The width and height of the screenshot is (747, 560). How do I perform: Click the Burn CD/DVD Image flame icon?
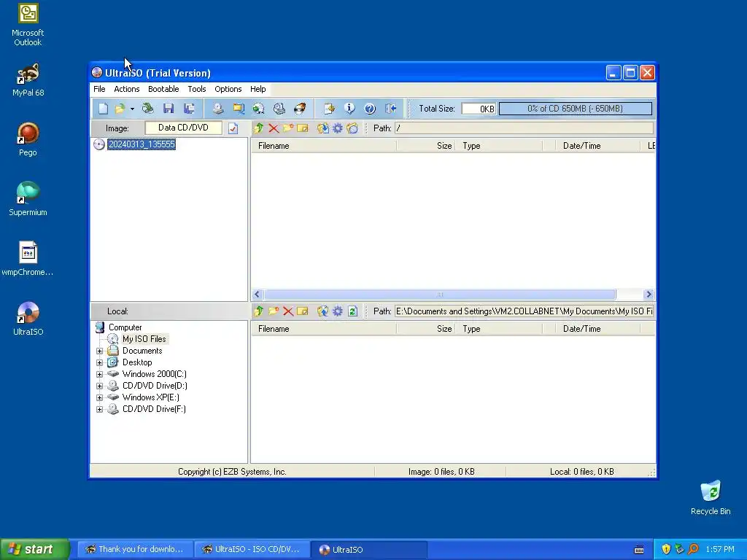pos(300,109)
